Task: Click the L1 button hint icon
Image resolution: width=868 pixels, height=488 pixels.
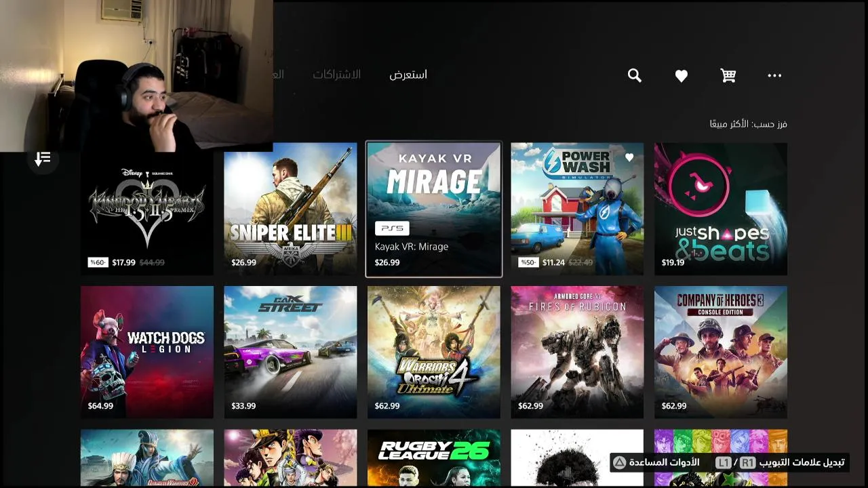Action: pyautogui.click(x=724, y=462)
